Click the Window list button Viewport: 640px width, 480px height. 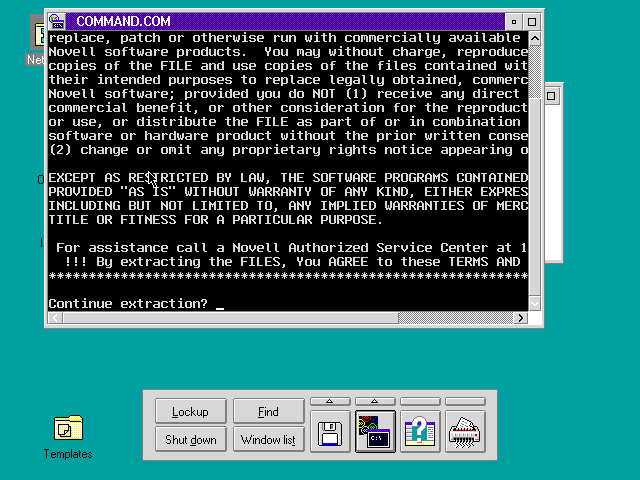coord(269,439)
